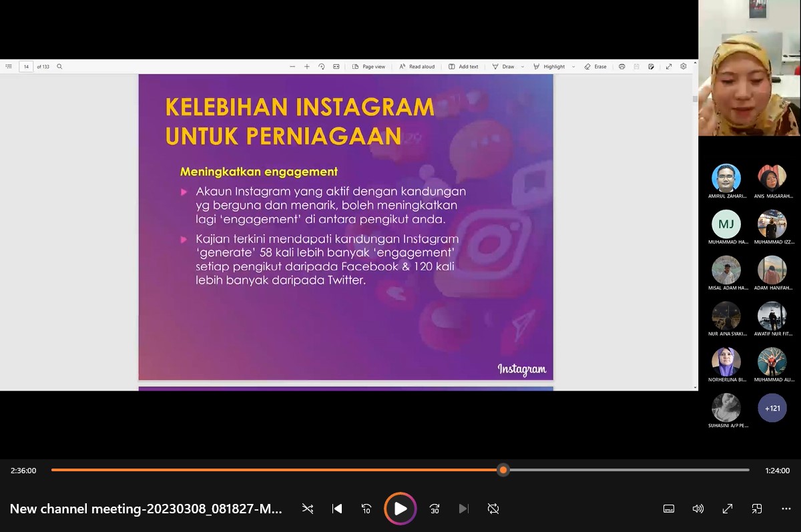Image resolution: width=801 pixels, height=532 pixels.
Task: Click the 'Meningkatkan engagement' subheading
Action: pos(259,172)
